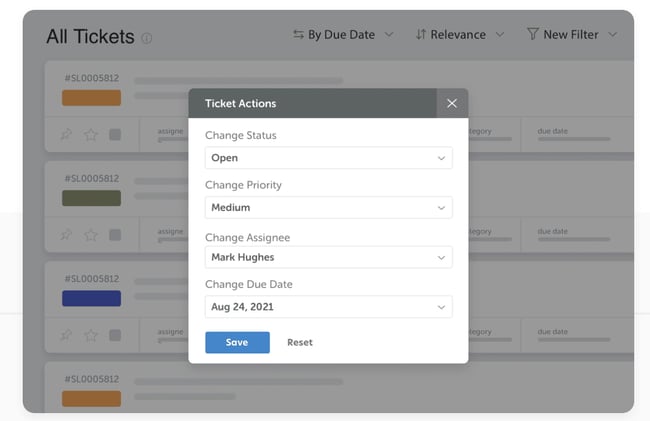Click the blue status tag on third ticket
The image size is (650, 421).
91,298
